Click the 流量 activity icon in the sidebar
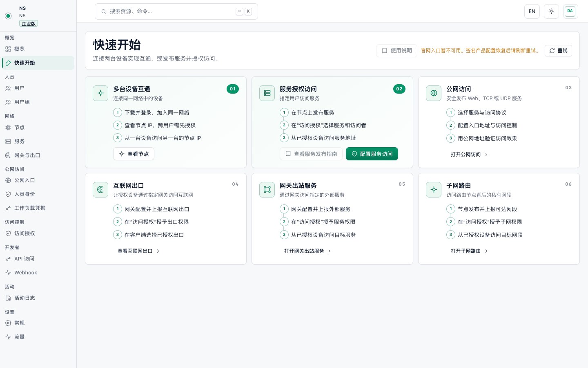The image size is (588, 368). 8,337
